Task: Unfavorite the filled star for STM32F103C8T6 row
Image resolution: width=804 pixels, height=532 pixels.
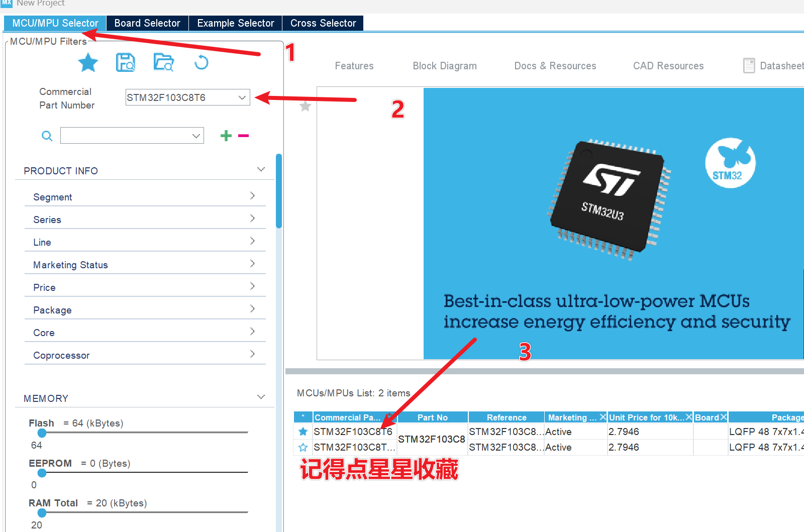Action: (x=303, y=432)
